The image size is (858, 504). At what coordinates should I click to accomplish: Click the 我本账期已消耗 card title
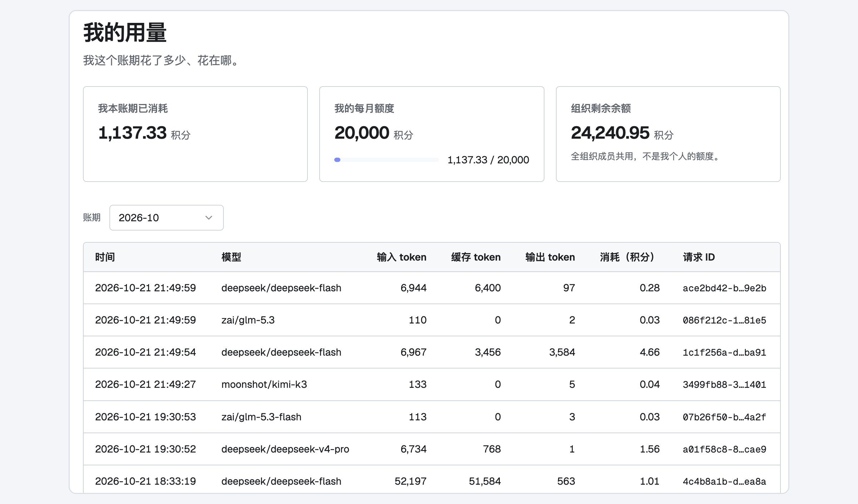133,108
